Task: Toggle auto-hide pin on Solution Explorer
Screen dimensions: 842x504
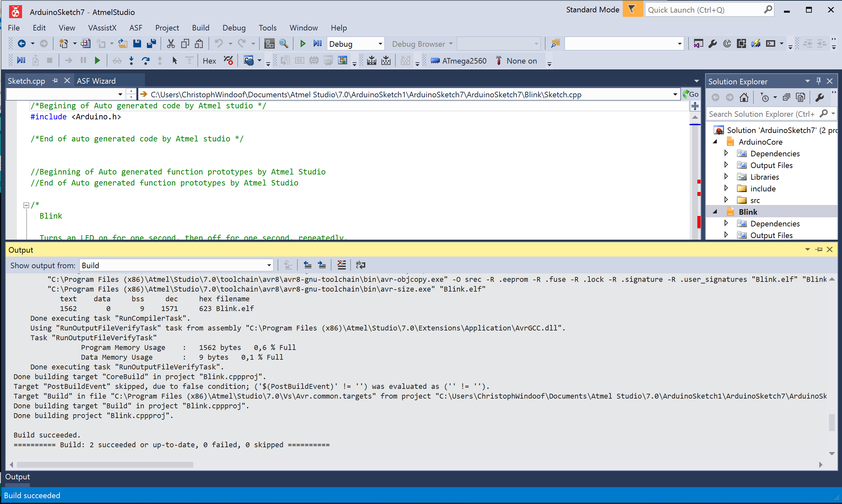Action: 819,81
